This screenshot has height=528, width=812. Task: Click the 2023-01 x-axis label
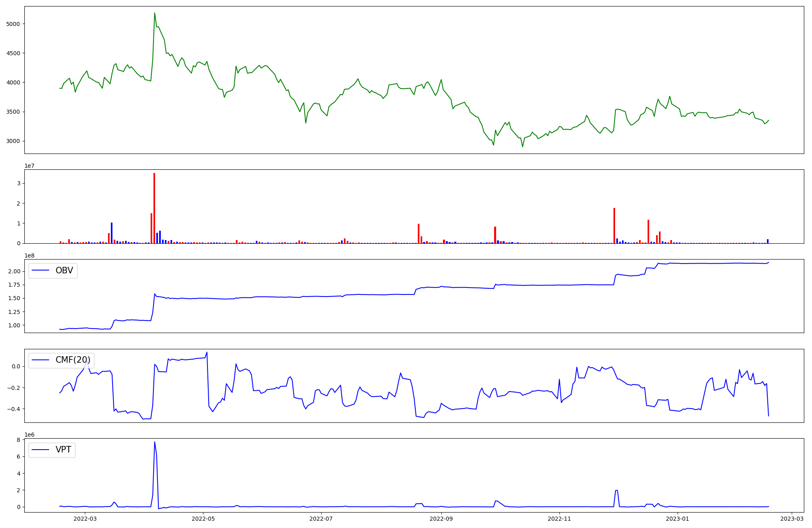coord(678,519)
